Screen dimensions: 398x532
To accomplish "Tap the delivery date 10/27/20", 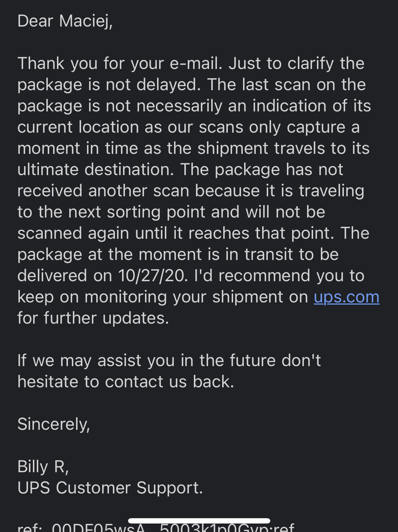I will [x=152, y=276].
